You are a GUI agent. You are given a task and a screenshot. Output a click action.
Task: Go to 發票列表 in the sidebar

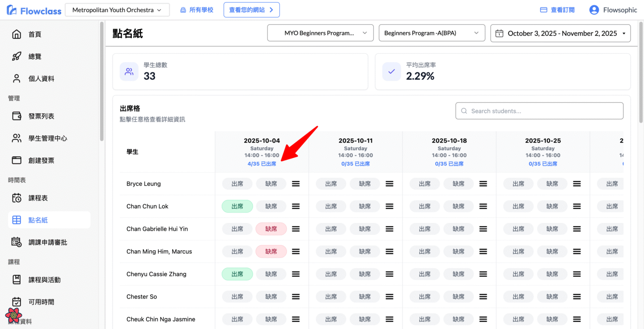41,116
